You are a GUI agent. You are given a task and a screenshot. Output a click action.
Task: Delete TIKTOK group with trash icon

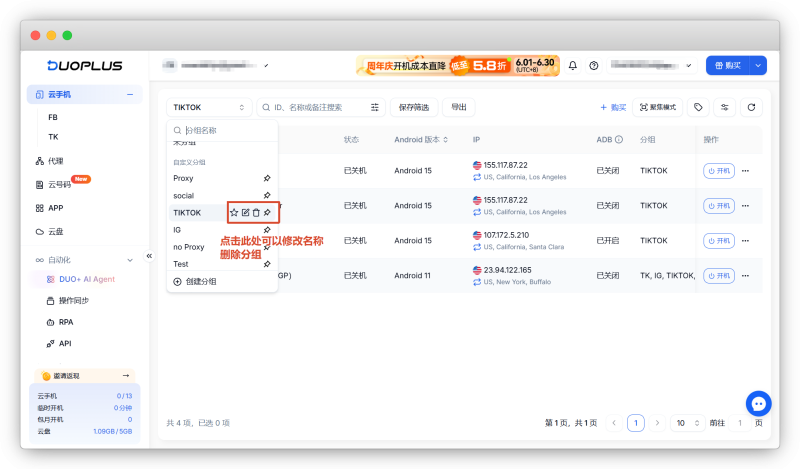coord(256,212)
